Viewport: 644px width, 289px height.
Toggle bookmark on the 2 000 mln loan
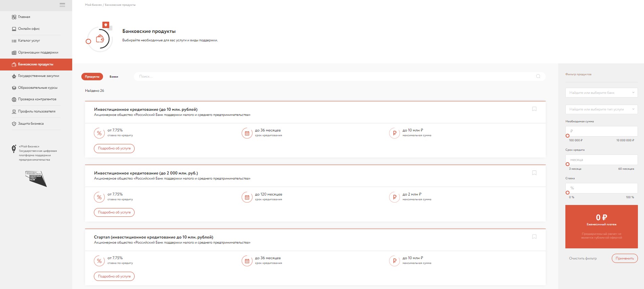534,173
